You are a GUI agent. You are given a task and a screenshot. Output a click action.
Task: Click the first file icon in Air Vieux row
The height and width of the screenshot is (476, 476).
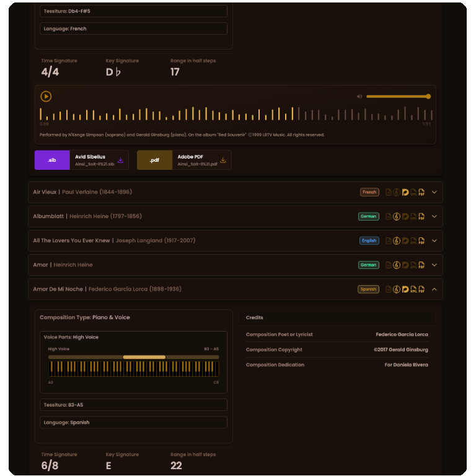click(x=388, y=192)
